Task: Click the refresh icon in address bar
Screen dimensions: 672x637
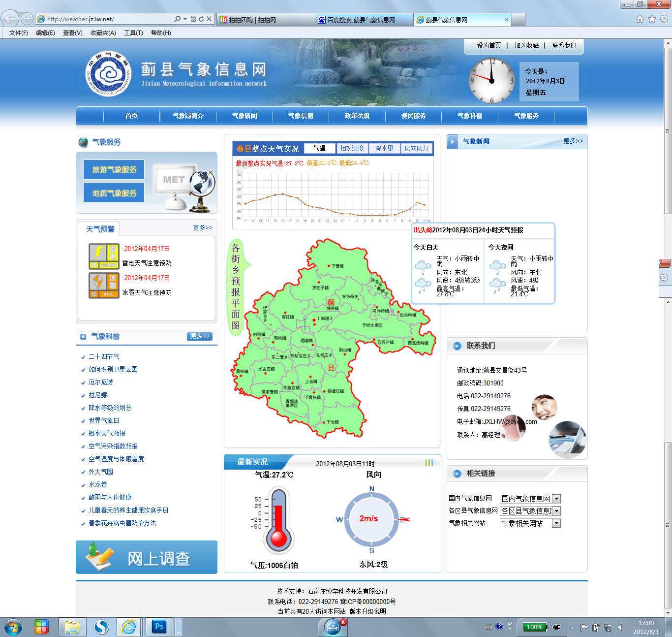Action: tap(201, 19)
